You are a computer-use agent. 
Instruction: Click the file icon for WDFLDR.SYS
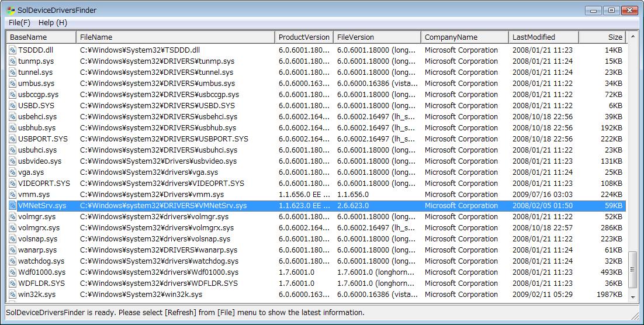[12, 283]
